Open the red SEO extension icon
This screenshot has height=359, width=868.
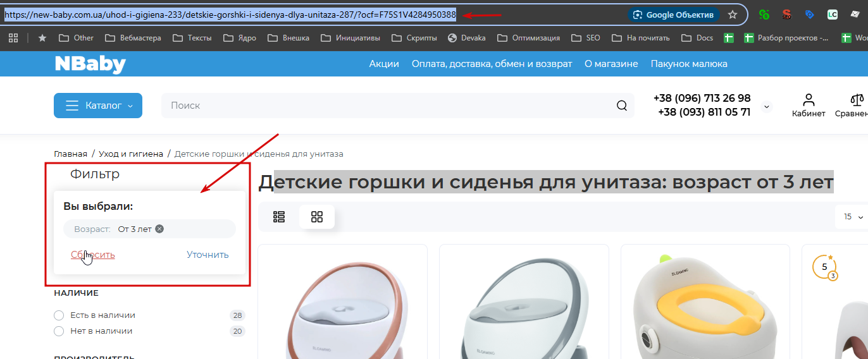point(786,15)
